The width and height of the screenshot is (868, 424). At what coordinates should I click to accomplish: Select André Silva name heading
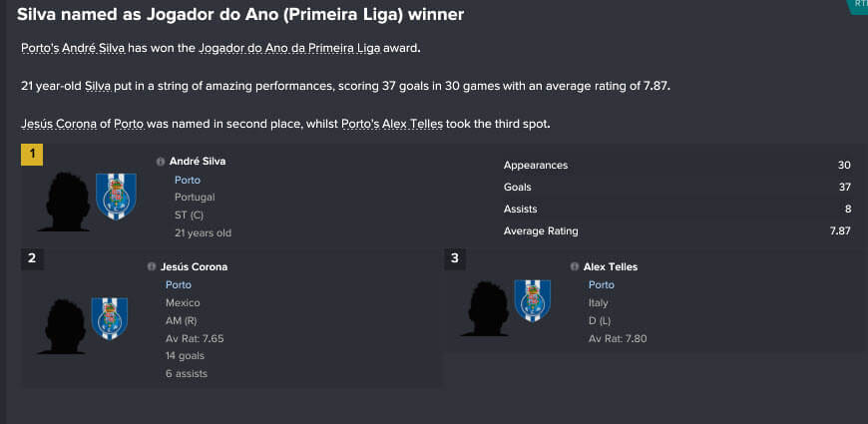pos(198,162)
